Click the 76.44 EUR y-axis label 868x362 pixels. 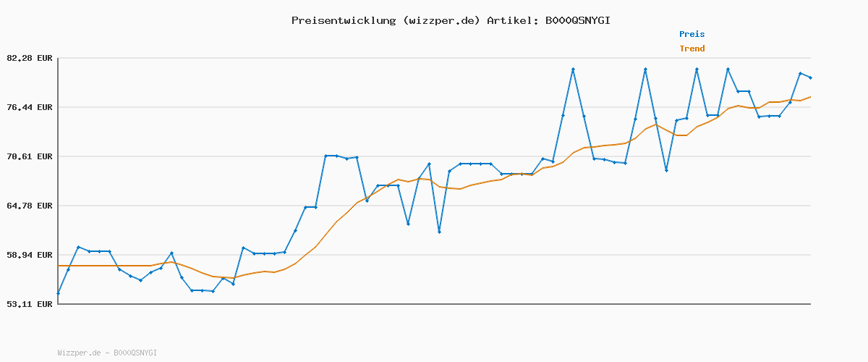pyautogui.click(x=30, y=107)
